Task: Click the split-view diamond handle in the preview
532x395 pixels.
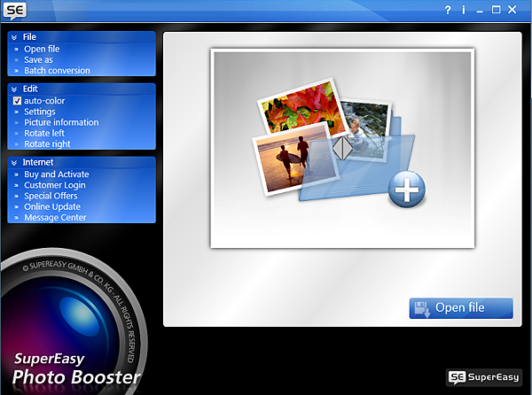Action: (x=342, y=148)
